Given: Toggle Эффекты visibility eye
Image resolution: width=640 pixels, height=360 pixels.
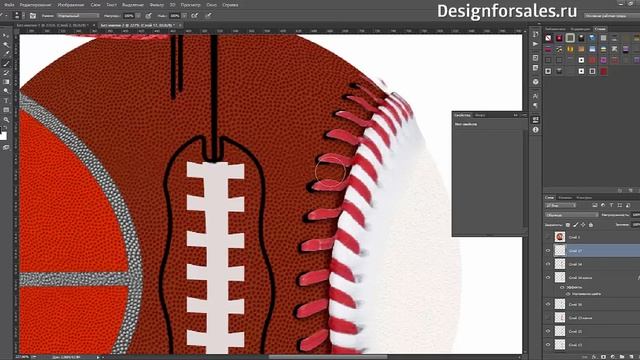Looking at the screenshot, I should (562, 287).
